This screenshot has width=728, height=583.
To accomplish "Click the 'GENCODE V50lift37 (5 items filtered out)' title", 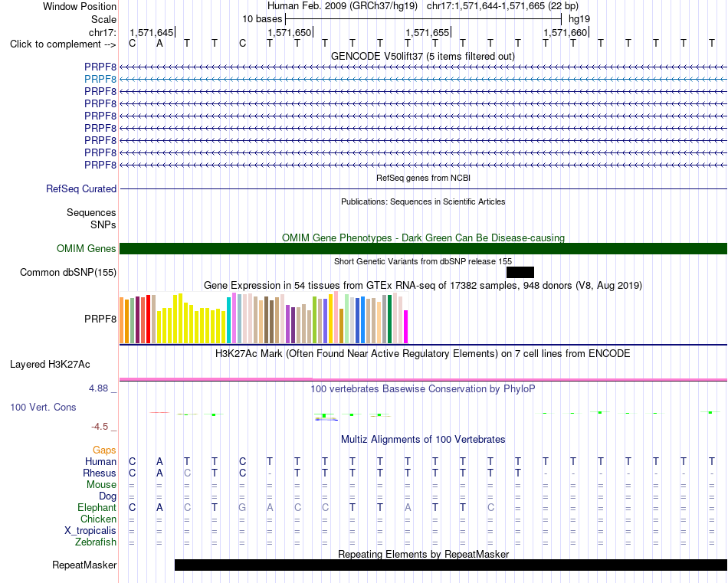I will tap(423, 56).
